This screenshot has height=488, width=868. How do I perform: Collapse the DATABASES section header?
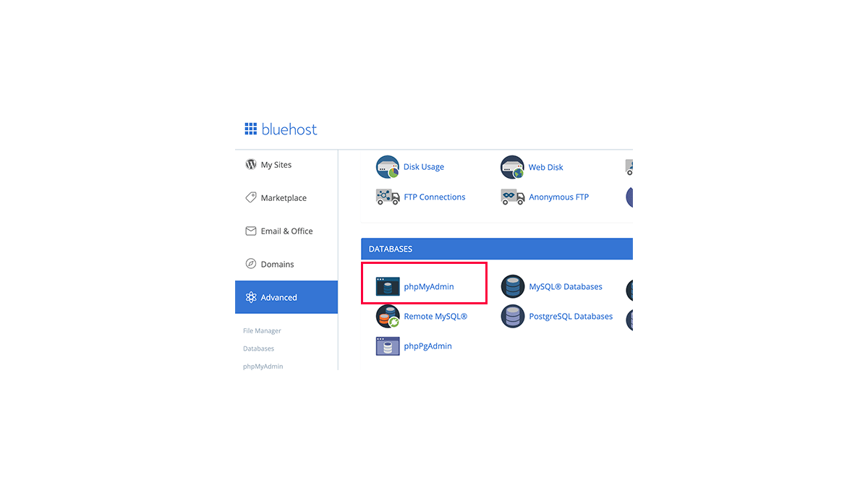tap(497, 249)
